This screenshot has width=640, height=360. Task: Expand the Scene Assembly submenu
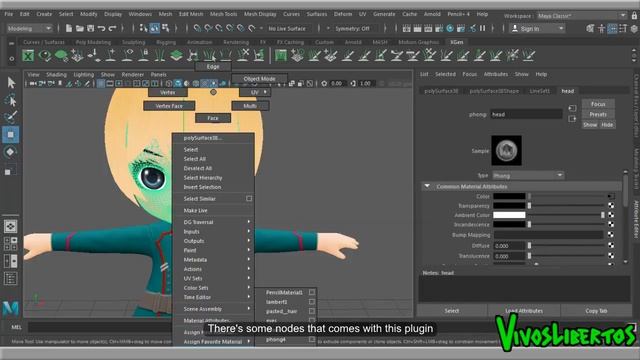[x=213, y=309]
